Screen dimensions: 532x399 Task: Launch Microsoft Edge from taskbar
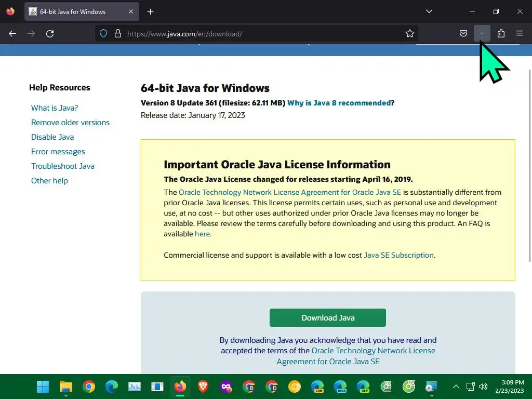tap(111, 387)
